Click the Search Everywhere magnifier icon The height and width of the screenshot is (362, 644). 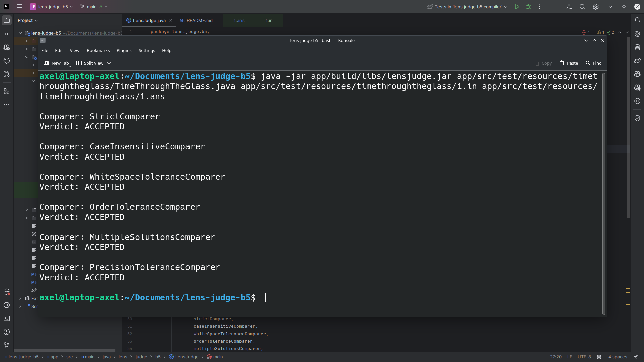point(582,7)
